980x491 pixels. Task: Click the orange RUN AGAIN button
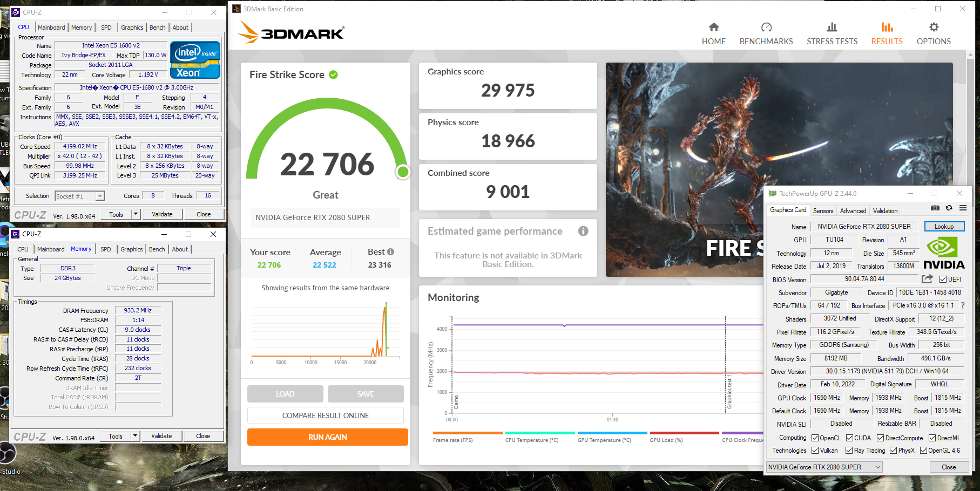tap(327, 437)
